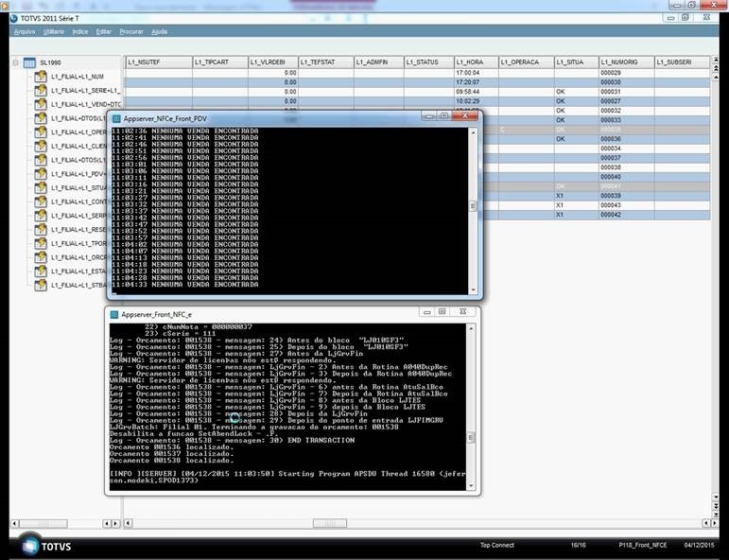Image resolution: width=729 pixels, height=560 pixels.
Task: Click the L1_STATUS column header
Action: [429, 61]
